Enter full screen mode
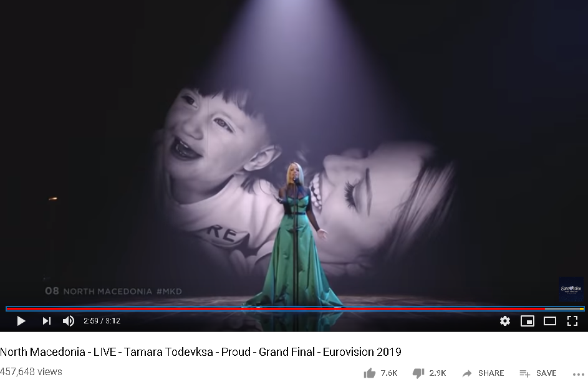 click(572, 321)
